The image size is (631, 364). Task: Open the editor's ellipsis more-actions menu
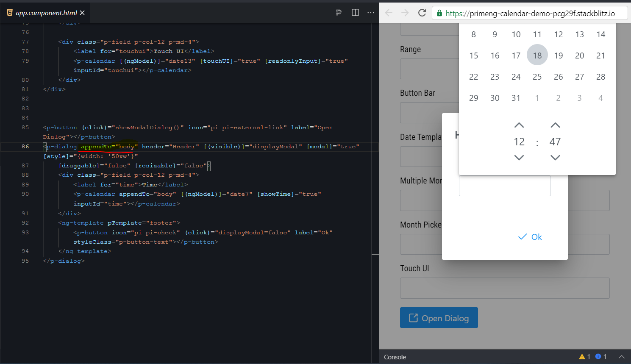(371, 13)
